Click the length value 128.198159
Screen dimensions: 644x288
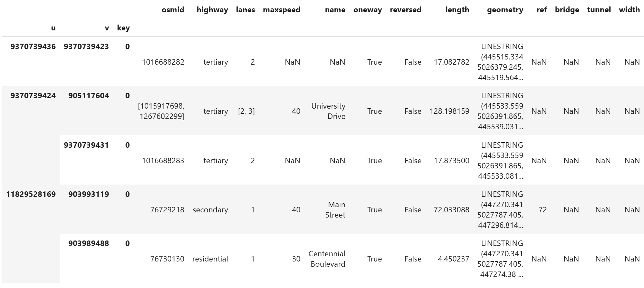[449, 111]
